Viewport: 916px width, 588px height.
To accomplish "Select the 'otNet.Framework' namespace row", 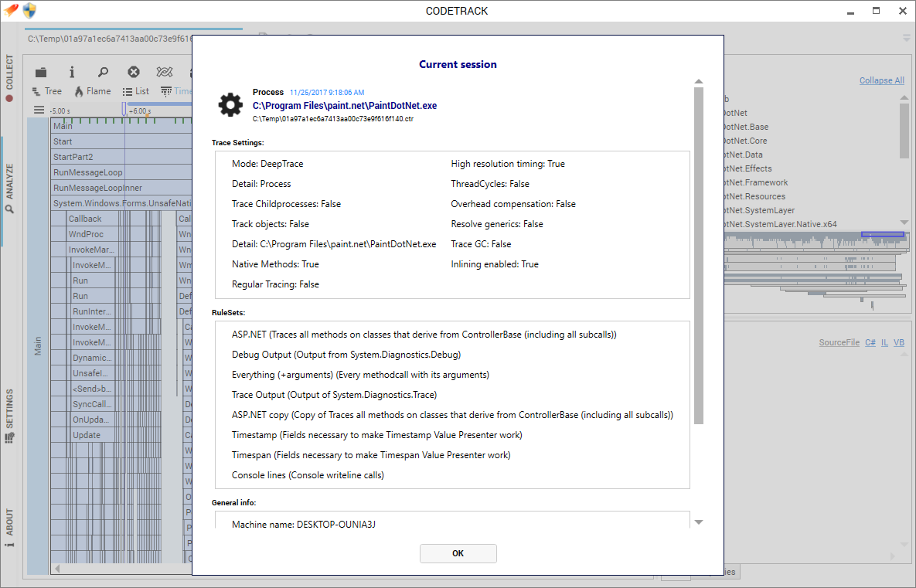I will click(x=755, y=182).
